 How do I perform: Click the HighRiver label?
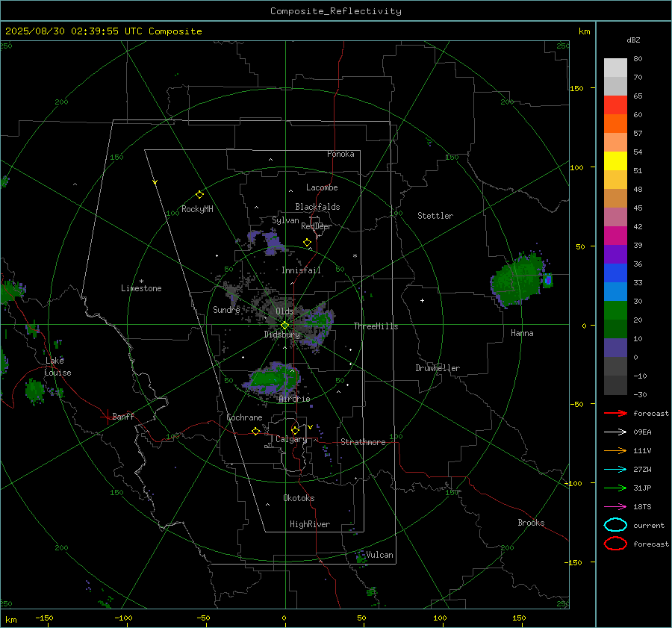pyautogui.click(x=310, y=524)
